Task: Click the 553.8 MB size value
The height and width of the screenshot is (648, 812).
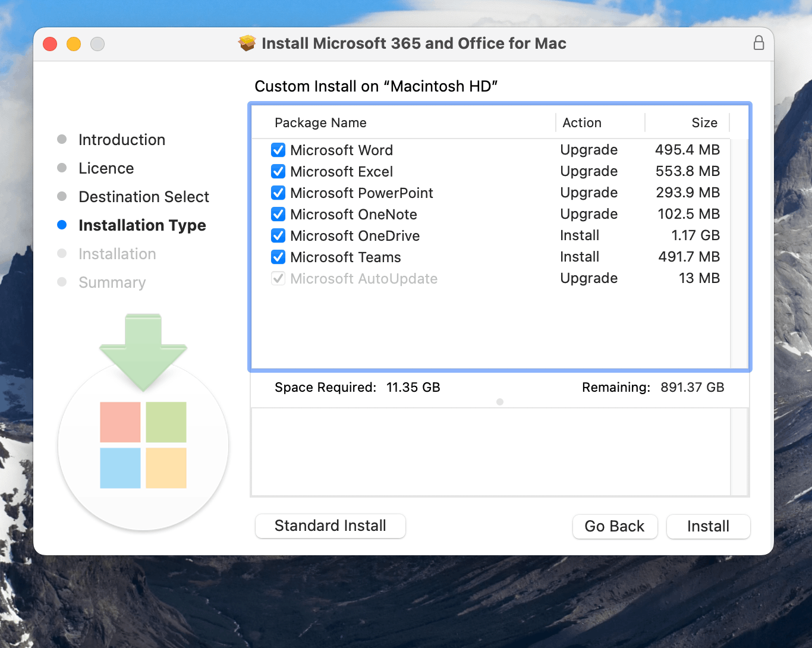Action: click(x=687, y=171)
